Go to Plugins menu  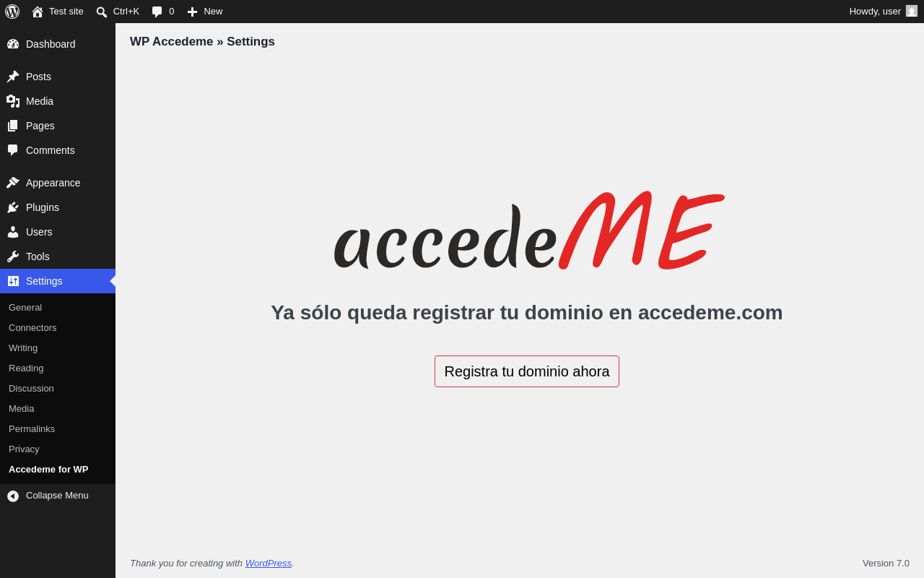(x=58, y=207)
